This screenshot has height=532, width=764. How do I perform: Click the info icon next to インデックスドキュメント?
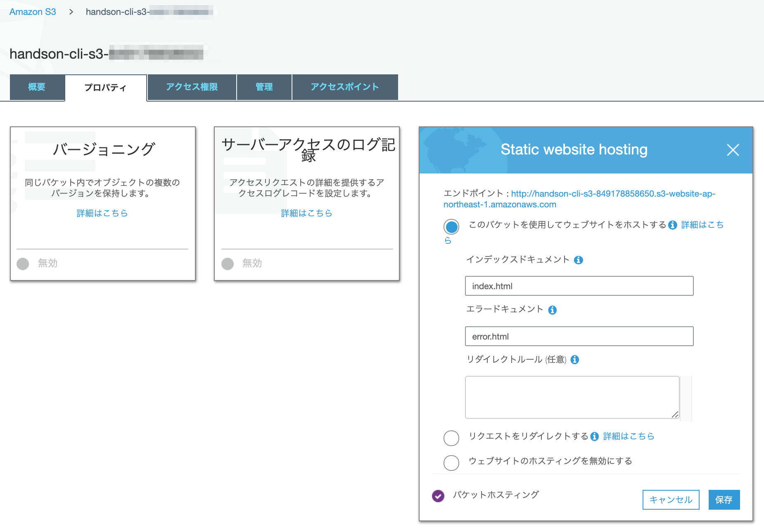click(579, 260)
